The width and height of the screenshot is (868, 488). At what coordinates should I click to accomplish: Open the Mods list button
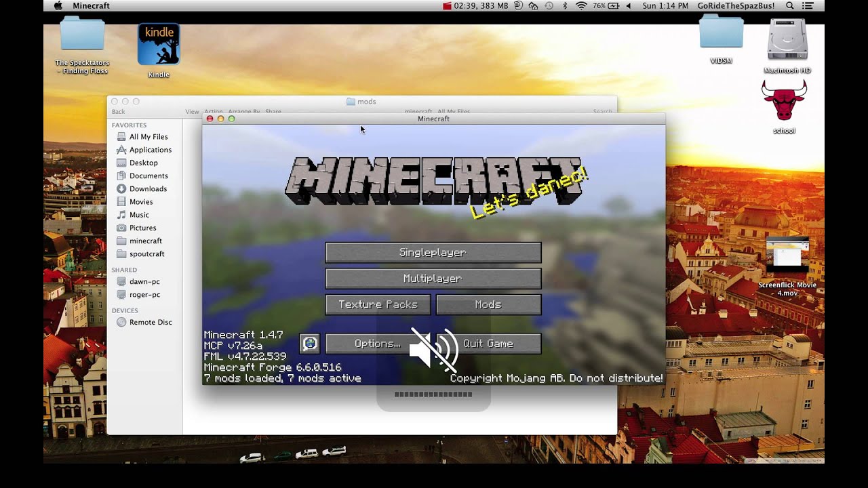tap(488, 304)
